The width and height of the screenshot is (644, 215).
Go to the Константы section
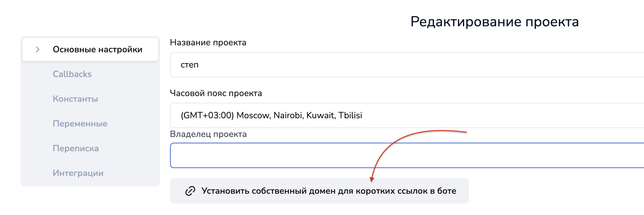tap(75, 99)
